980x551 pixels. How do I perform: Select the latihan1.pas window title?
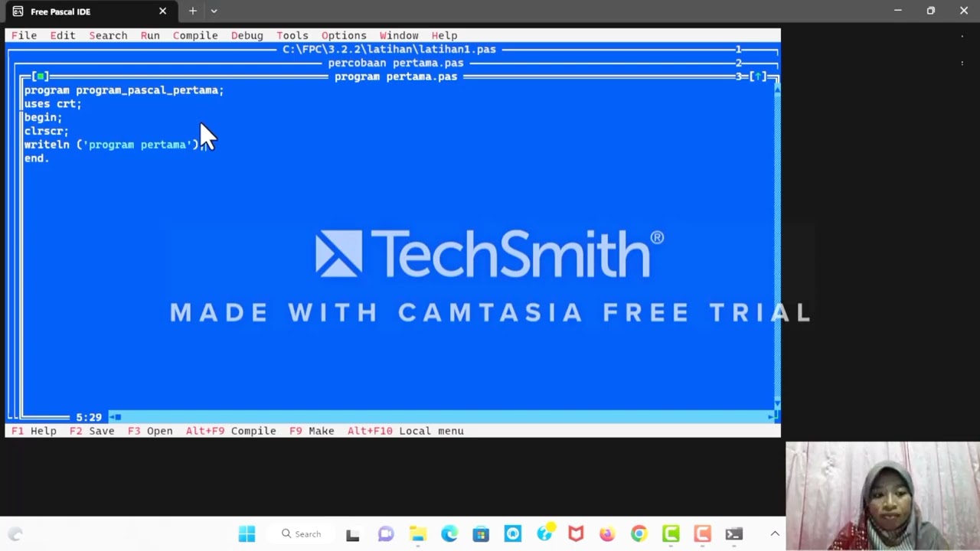coord(389,49)
